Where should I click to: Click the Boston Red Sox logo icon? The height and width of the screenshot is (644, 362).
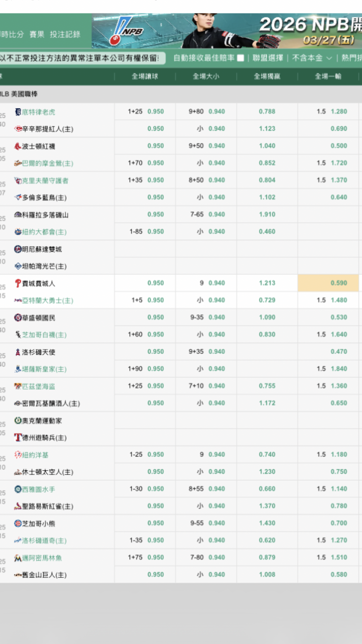tap(18, 146)
